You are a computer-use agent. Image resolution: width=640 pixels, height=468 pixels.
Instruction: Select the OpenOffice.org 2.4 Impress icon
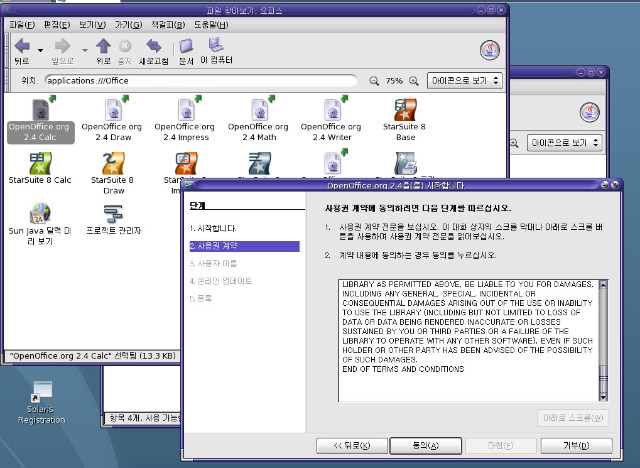click(x=186, y=109)
